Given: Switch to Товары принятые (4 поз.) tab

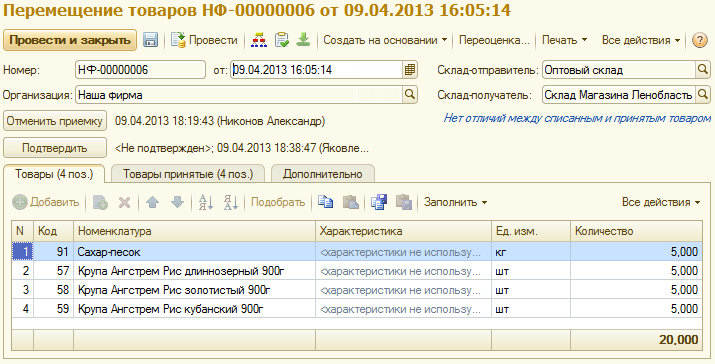Looking at the screenshot, I should tap(188, 174).
